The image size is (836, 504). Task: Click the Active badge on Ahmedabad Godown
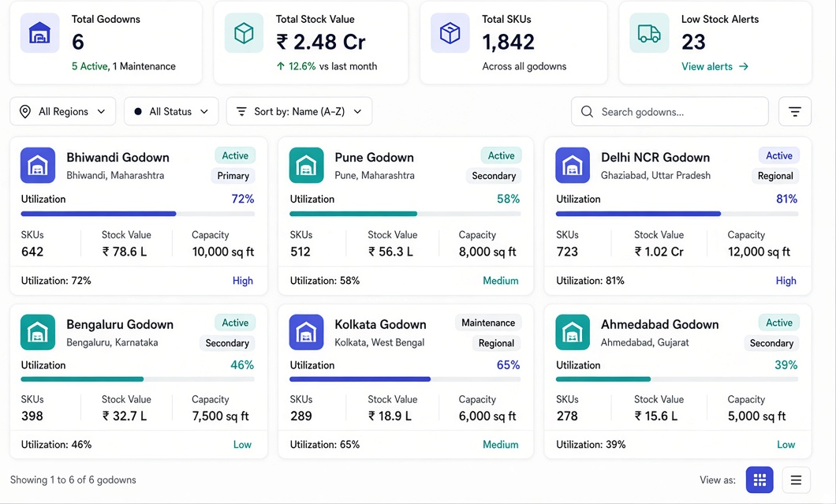point(779,323)
